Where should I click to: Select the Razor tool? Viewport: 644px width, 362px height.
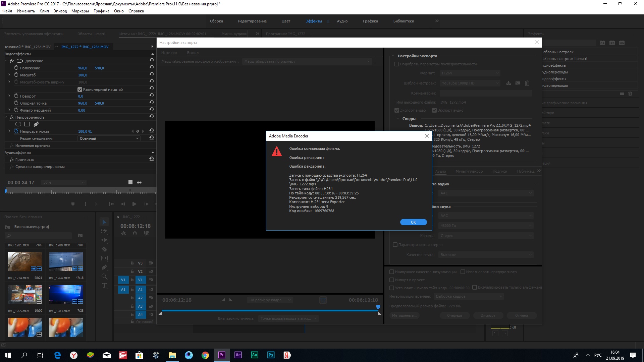pyautogui.click(x=104, y=249)
